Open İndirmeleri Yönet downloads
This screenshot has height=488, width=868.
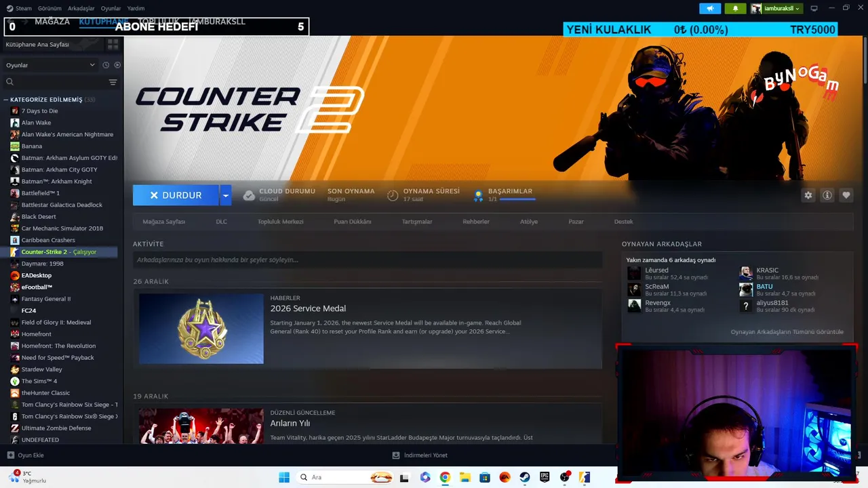[420, 455]
